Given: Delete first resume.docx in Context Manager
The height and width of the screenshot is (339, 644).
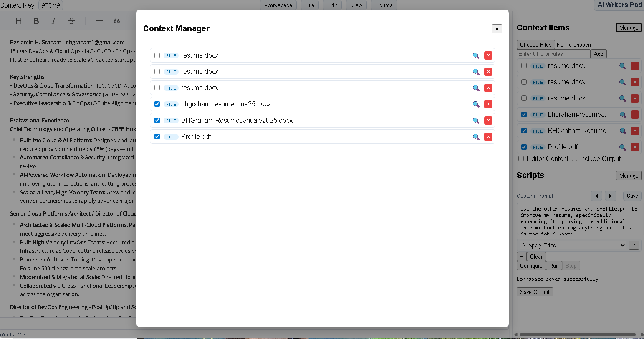Looking at the screenshot, I should (x=488, y=55).
